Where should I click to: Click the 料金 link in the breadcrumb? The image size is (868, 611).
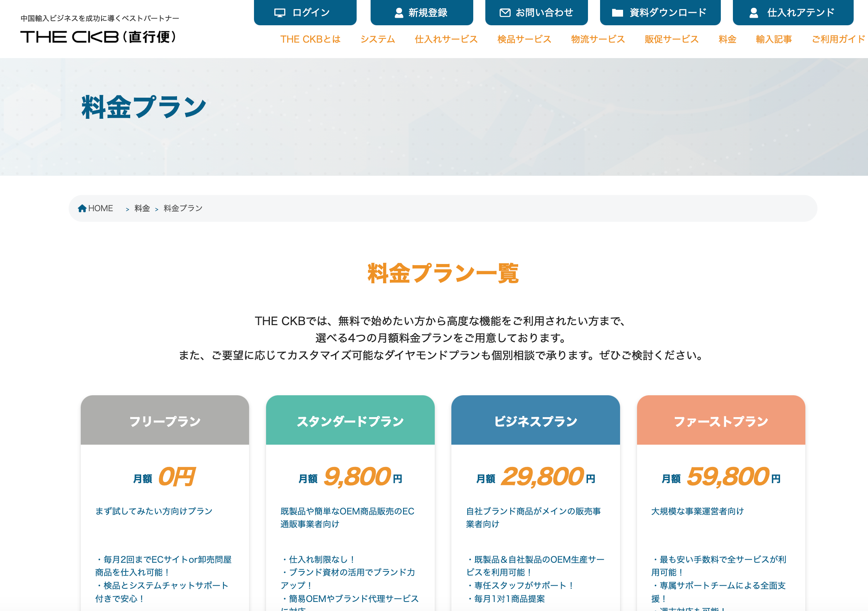(x=142, y=208)
